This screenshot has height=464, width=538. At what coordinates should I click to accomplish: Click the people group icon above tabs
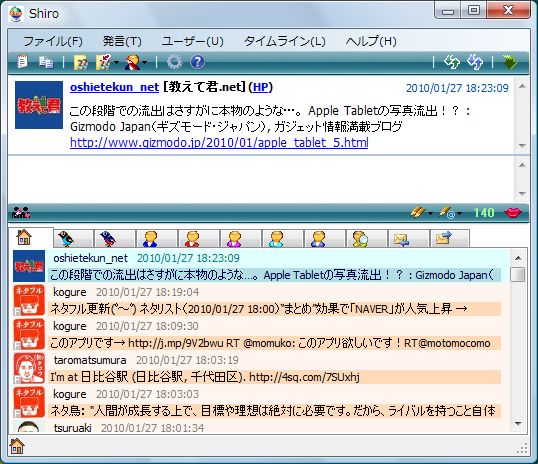[21, 213]
